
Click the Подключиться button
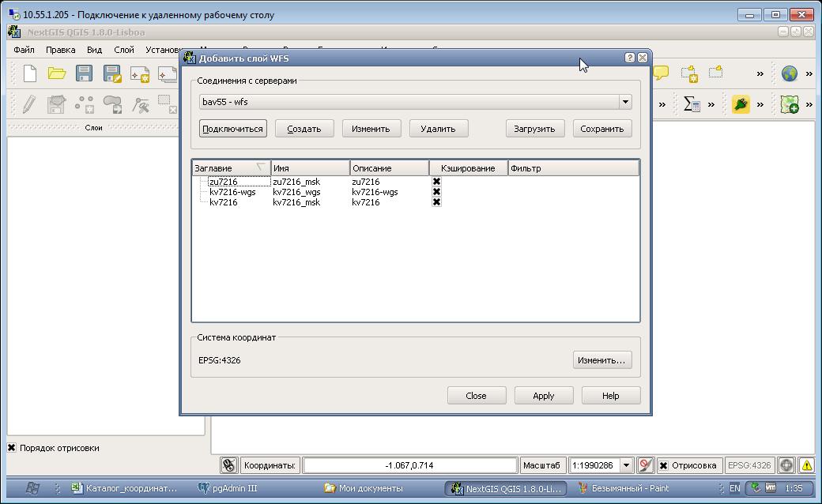(232, 128)
